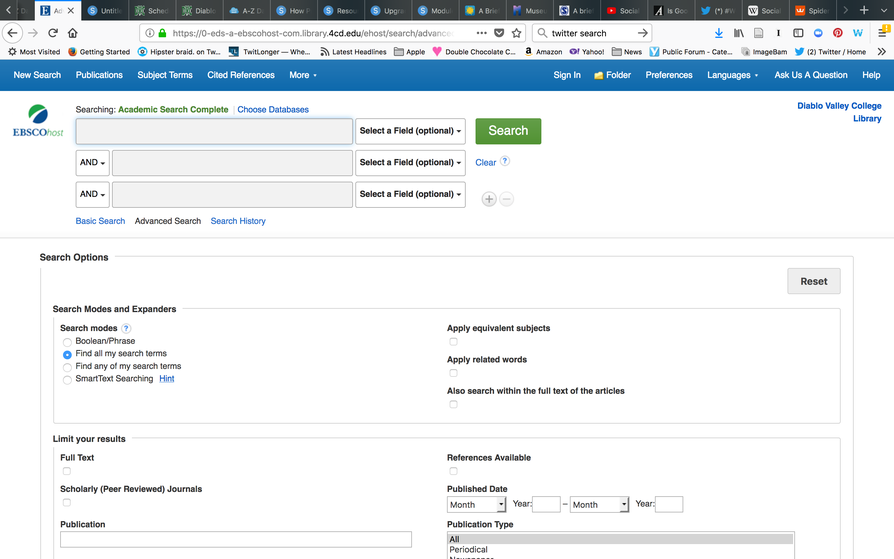Open the third row AND operator dropdown
894x559 pixels.
pos(92,195)
